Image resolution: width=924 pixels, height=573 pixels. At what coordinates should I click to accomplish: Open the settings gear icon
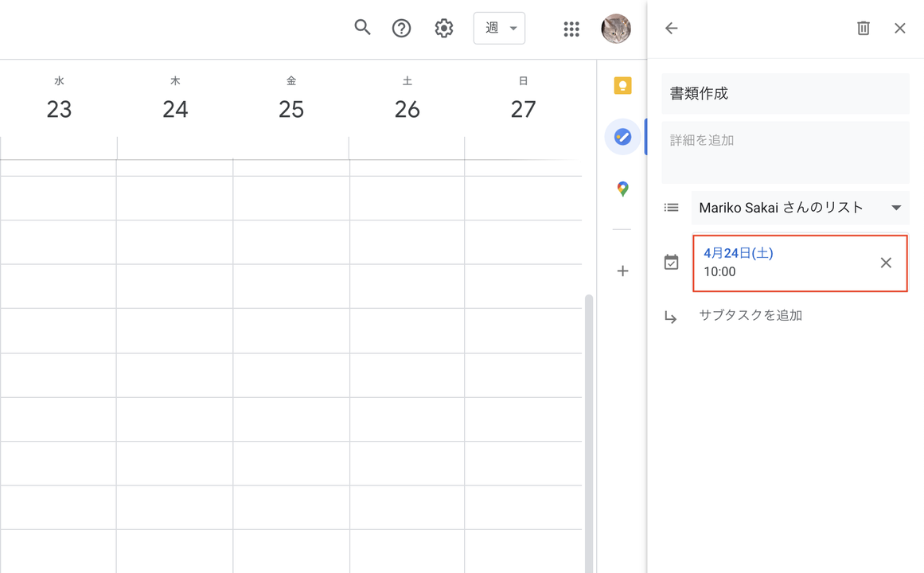[x=444, y=28]
